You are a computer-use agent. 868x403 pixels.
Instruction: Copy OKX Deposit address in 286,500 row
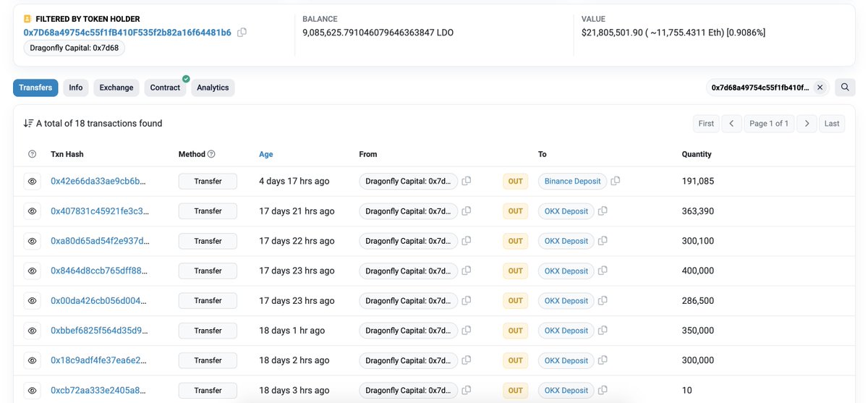[603, 300]
